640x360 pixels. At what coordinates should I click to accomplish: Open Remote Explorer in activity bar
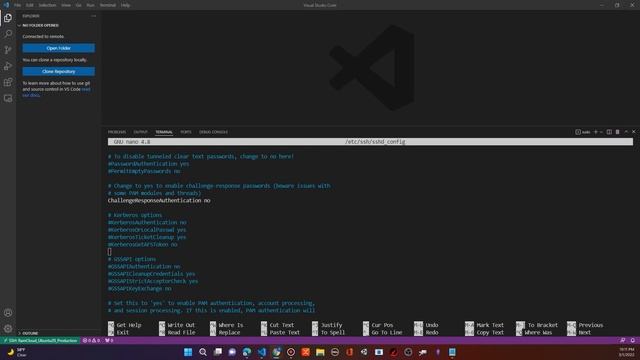click(x=8, y=98)
